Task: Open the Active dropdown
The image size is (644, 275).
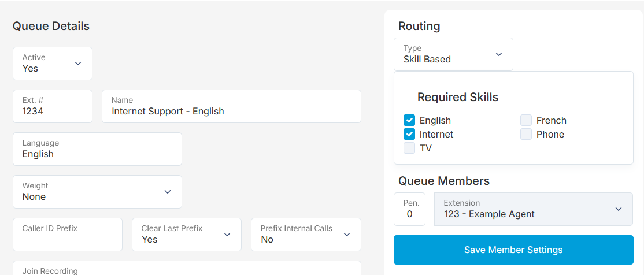Action: pyautogui.click(x=53, y=64)
